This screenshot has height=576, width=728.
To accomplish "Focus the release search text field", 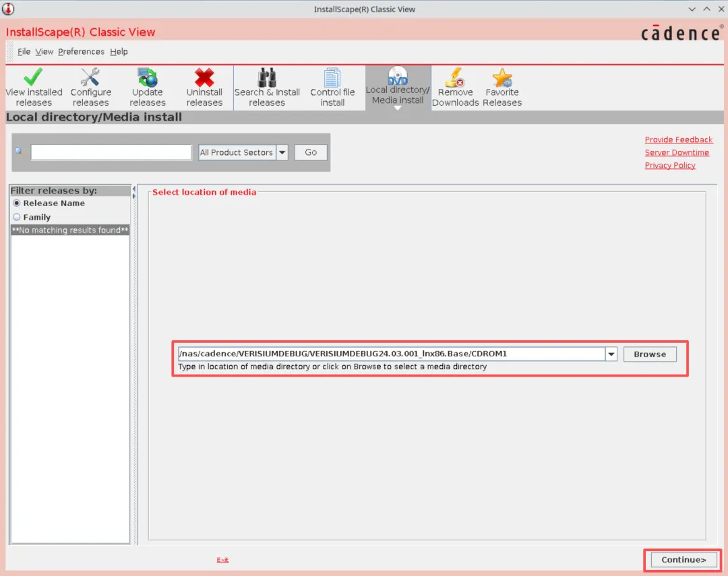I will click(111, 152).
